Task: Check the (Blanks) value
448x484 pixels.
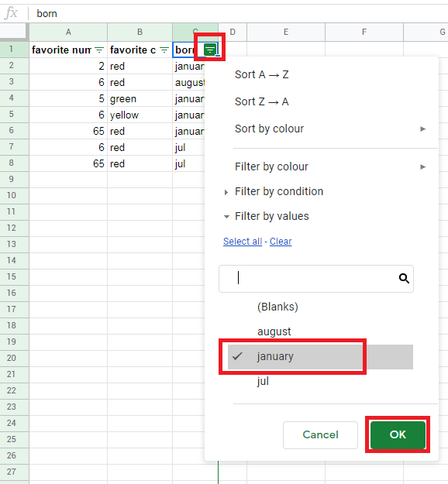Action: [x=320, y=307]
